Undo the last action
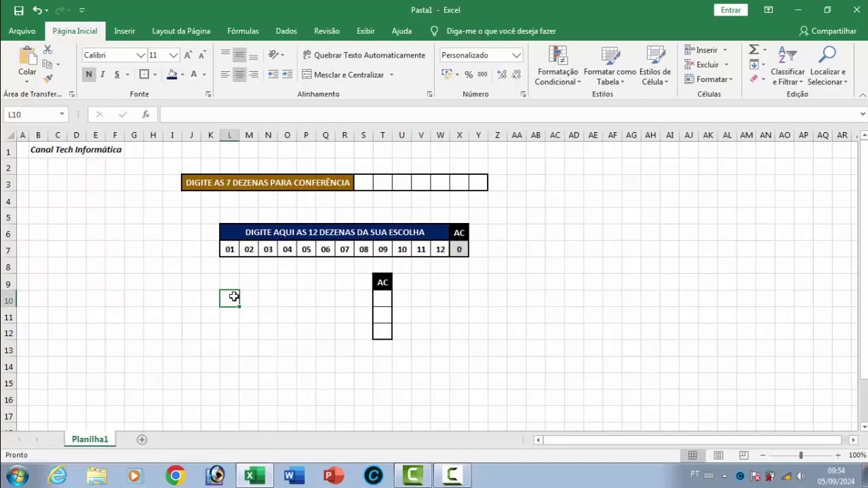The width and height of the screenshot is (868, 488). (37, 10)
